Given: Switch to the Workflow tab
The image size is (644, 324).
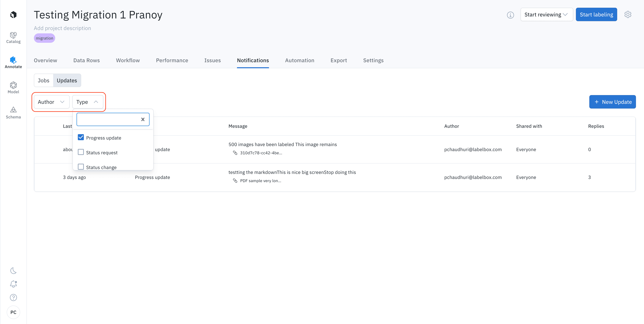Looking at the screenshot, I should [128, 60].
